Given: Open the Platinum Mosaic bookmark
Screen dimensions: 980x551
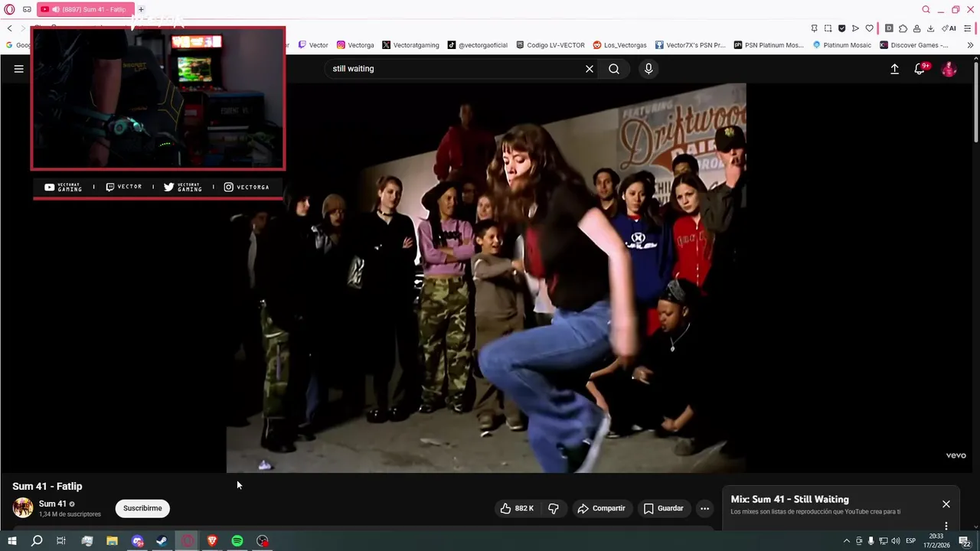Looking at the screenshot, I should (x=841, y=45).
